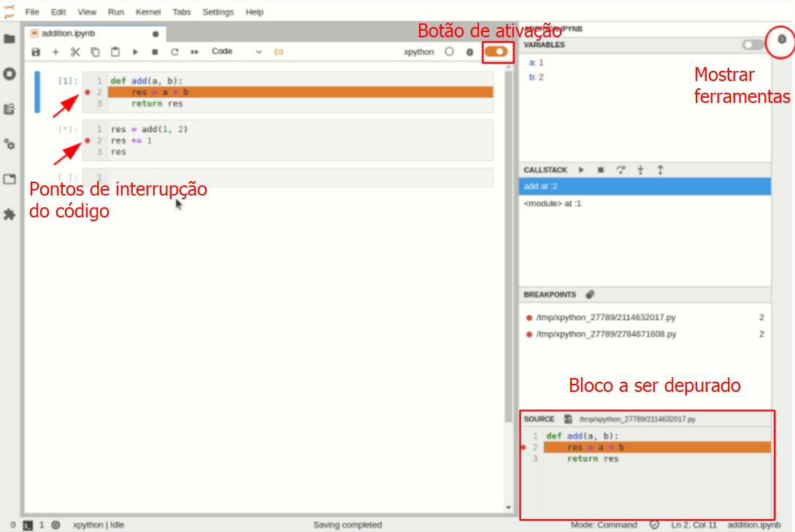Viewport: 795px width, 532px height.
Task: Click variable 'b: 2' in the Variables panel
Action: pos(537,77)
